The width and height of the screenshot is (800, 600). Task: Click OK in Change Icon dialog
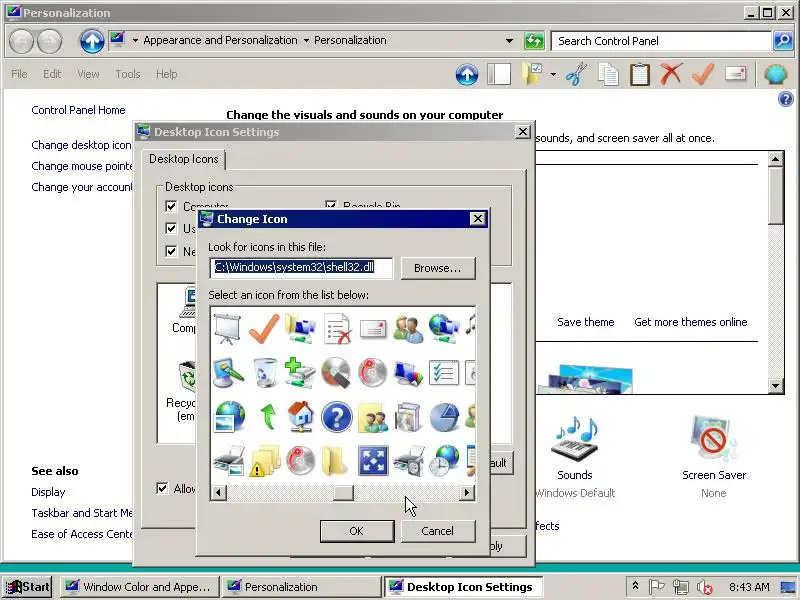[357, 531]
